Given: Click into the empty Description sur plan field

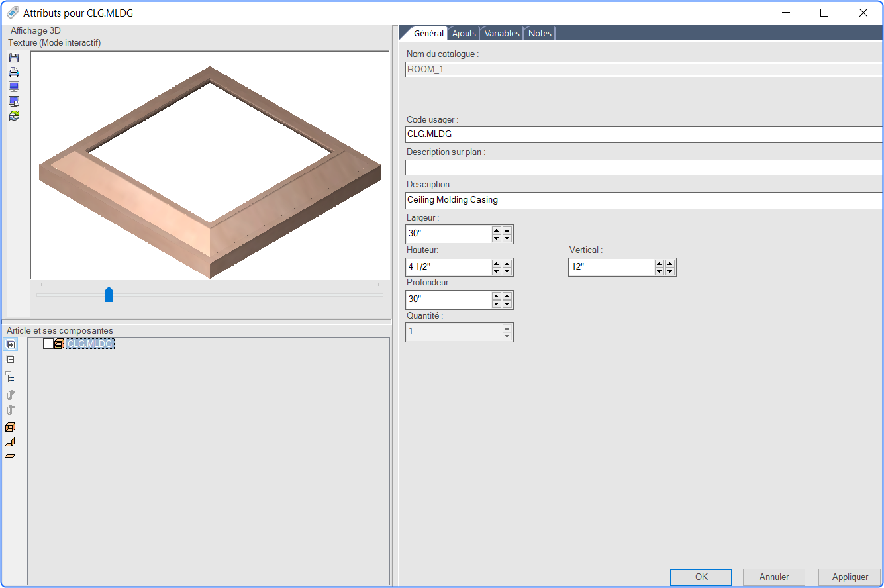Looking at the screenshot, I should (x=644, y=167).
